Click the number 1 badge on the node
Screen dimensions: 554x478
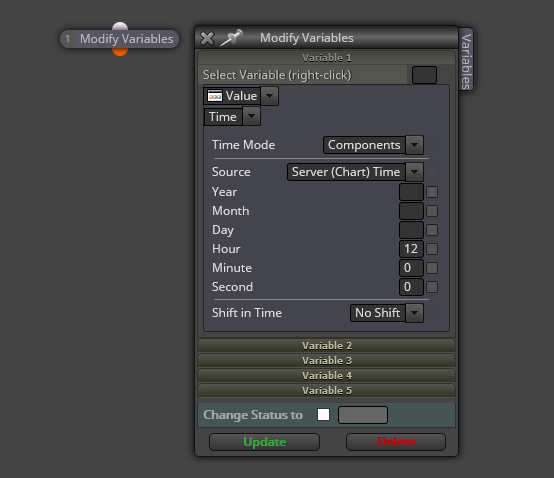click(67, 39)
